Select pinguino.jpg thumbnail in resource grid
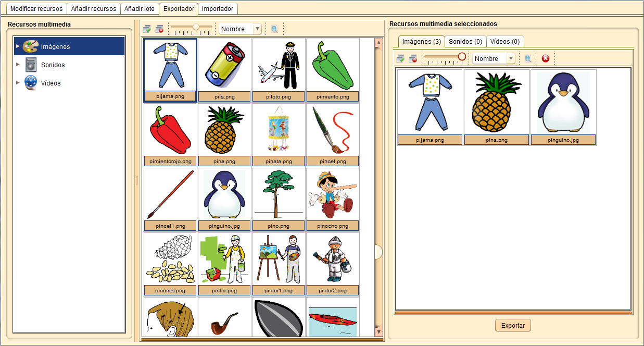Screen dimensions: 644x346 (224, 200)
